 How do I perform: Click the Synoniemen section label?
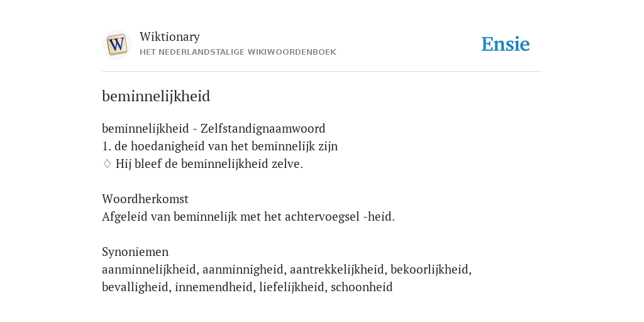click(x=135, y=252)
